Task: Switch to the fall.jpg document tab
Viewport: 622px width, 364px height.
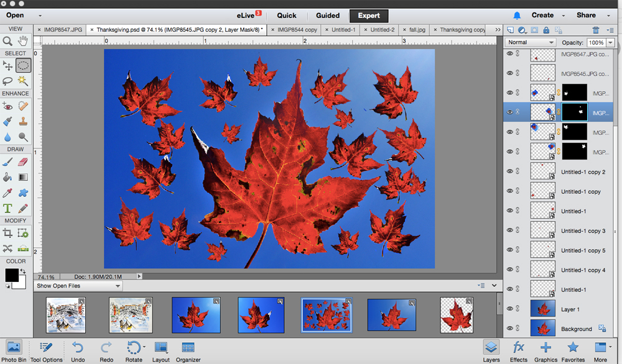Action: click(417, 29)
